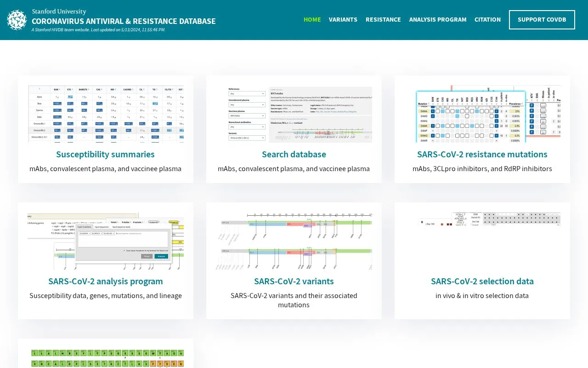Go to the Variants menu item
The image size is (588, 368).
pyautogui.click(x=343, y=20)
